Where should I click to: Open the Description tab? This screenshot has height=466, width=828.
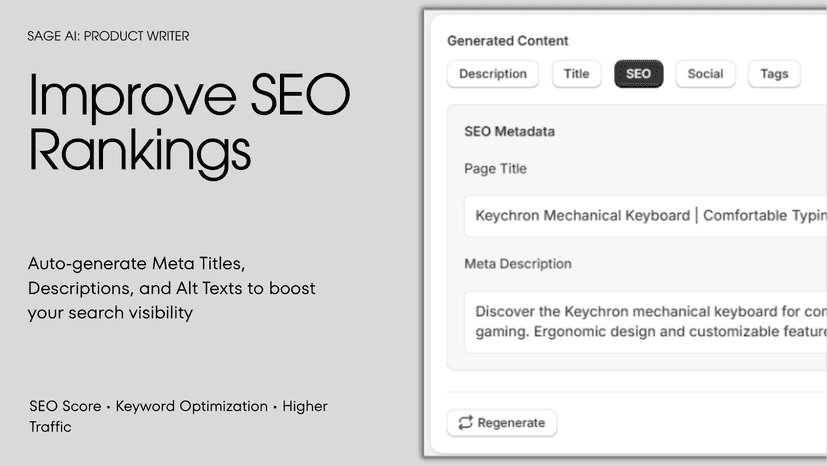click(493, 74)
